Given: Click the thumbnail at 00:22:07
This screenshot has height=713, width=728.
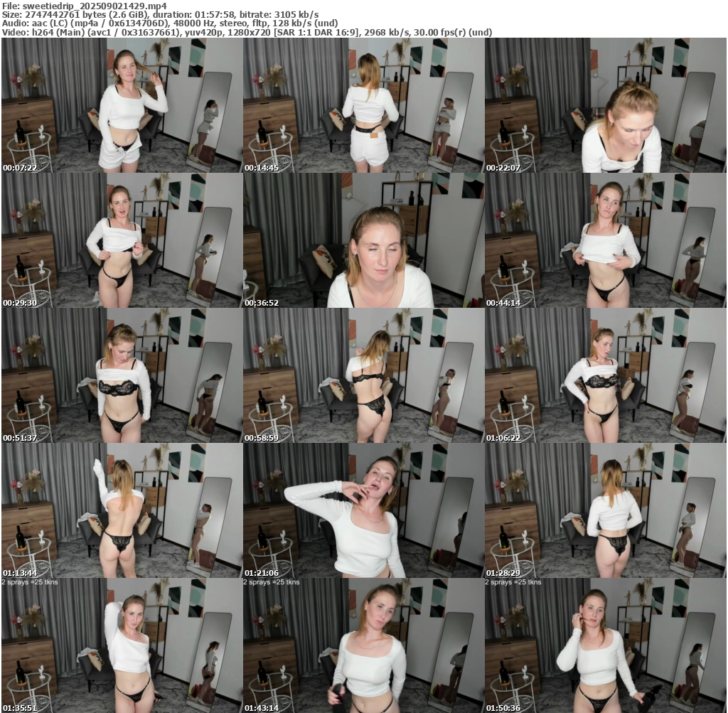Looking at the screenshot, I should pyautogui.click(x=606, y=105).
